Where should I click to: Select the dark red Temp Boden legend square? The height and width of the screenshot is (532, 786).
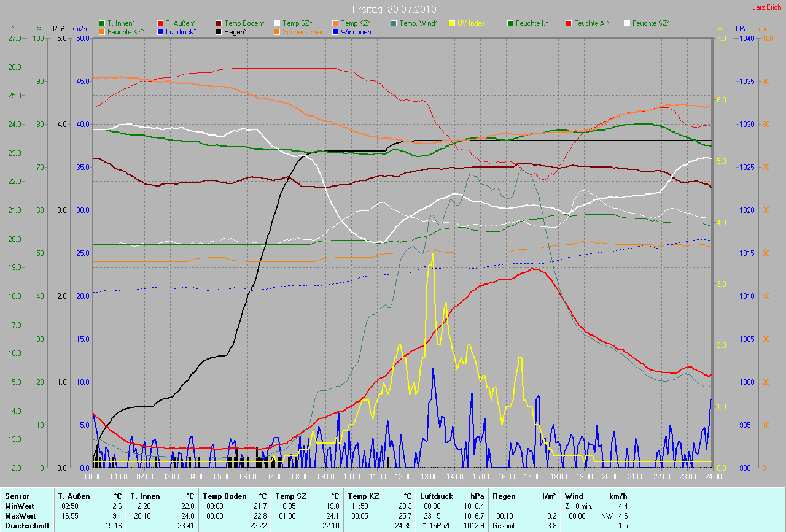[219, 23]
